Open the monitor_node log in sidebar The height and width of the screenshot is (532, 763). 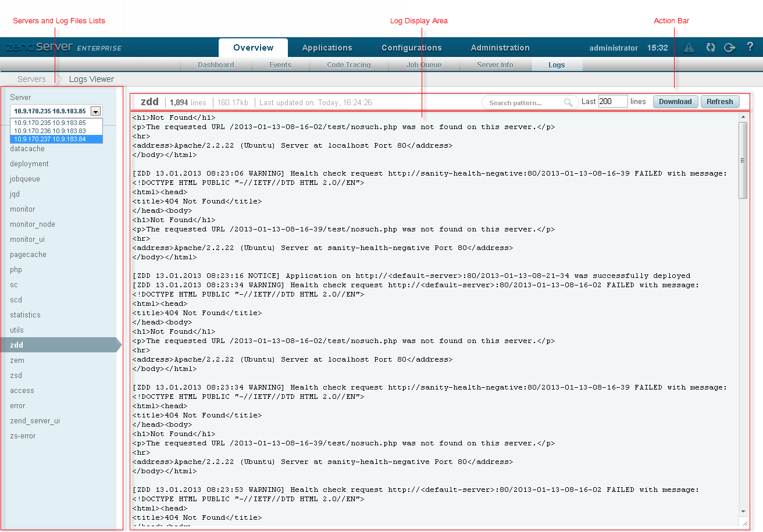[33, 224]
